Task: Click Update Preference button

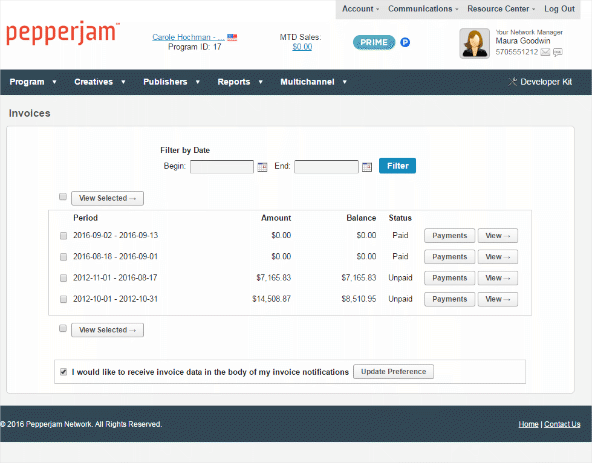Action: 393,371
